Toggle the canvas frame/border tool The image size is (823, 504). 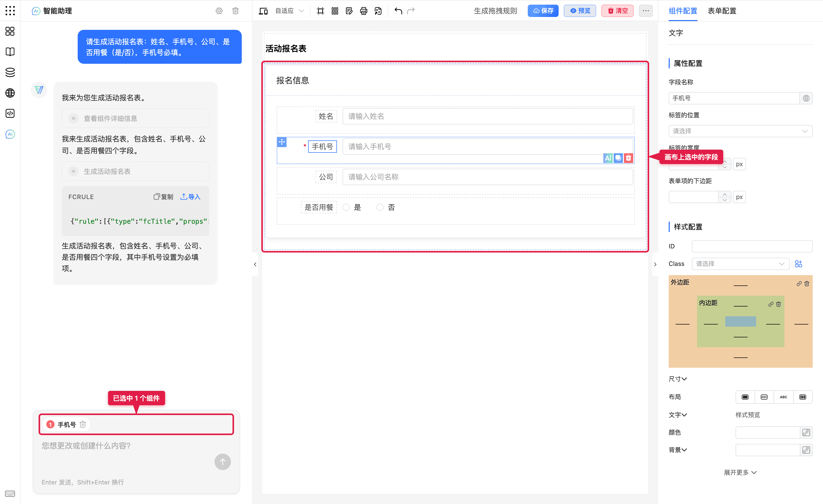tap(320, 11)
